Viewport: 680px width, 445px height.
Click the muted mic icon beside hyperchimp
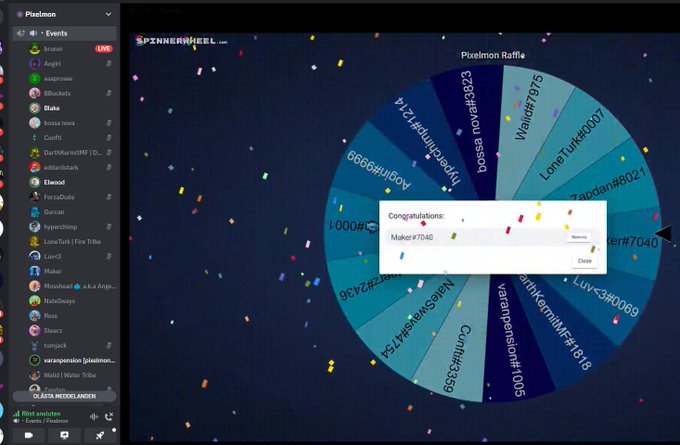[109, 226]
